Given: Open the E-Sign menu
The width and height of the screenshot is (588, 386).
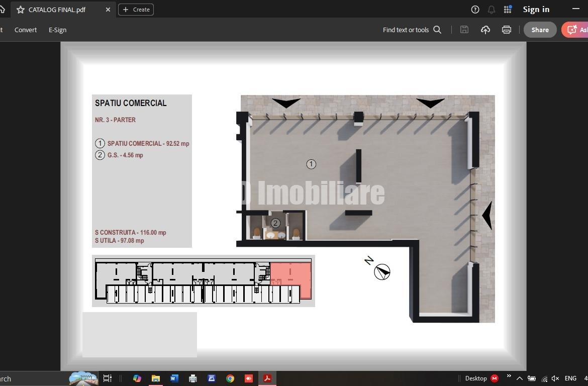Looking at the screenshot, I should click(x=57, y=30).
